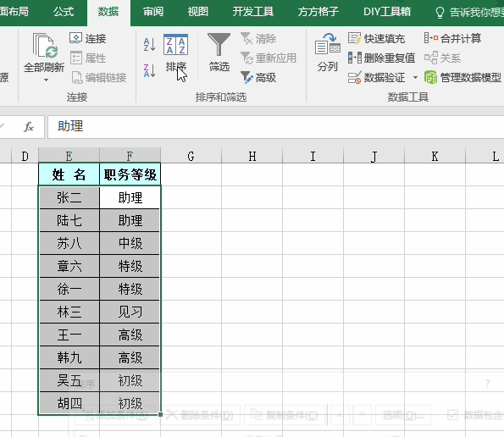Viewport: 504px width, 437px height.
Task: Toggle the 筛选 filter funnel
Action: tap(219, 52)
